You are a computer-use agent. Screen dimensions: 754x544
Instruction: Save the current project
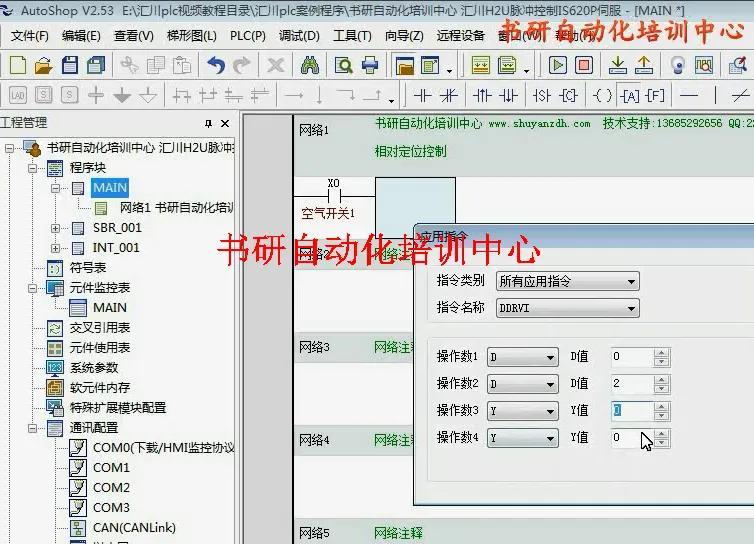click(70, 65)
